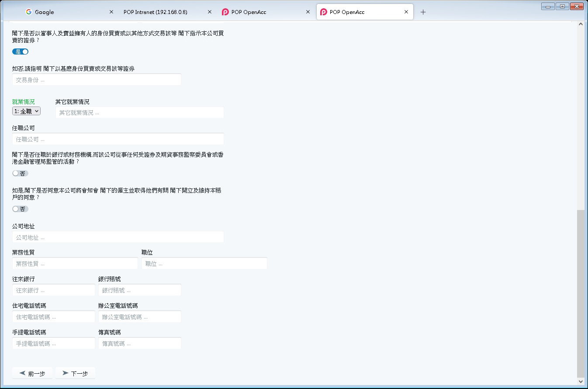Open the 就業情況 dropdown
This screenshot has width=588, height=389.
pos(27,111)
